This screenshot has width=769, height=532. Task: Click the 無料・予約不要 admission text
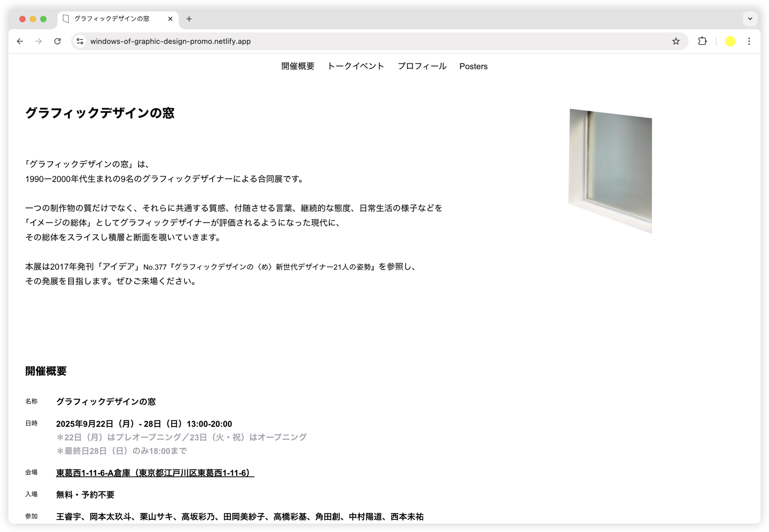(x=85, y=495)
